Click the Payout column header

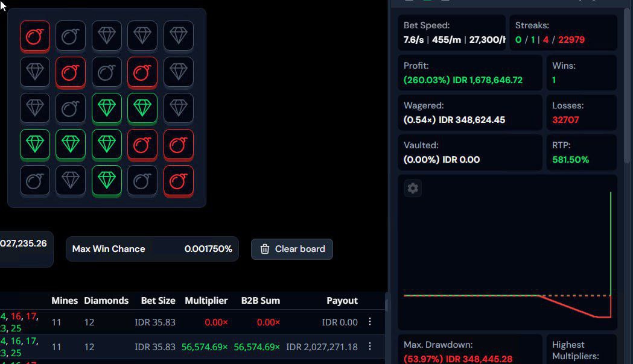pos(342,301)
